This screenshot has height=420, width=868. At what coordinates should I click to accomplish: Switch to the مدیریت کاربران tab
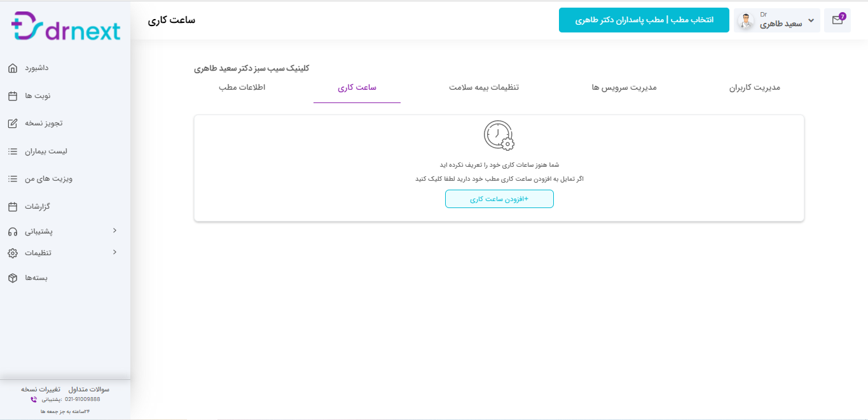(754, 87)
